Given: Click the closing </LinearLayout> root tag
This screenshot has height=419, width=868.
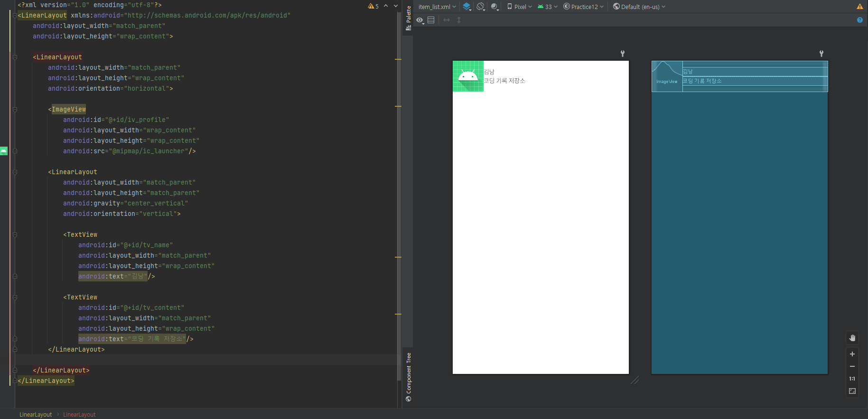Looking at the screenshot, I should [46, 381].
